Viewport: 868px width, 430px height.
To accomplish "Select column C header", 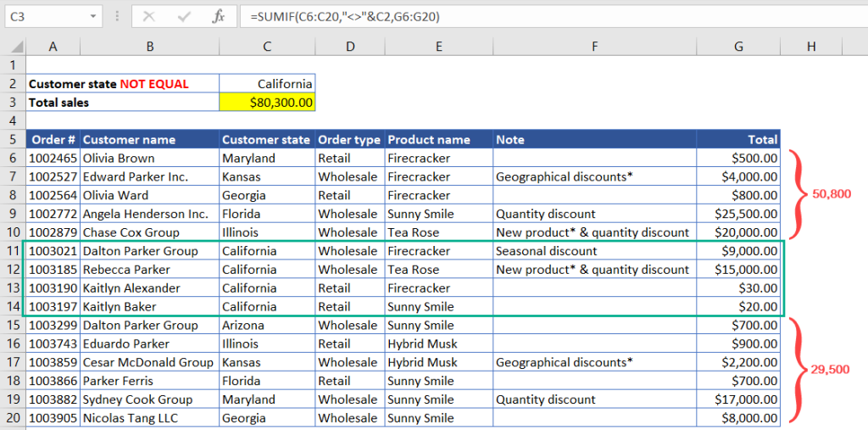I will [x=267, y=47].
